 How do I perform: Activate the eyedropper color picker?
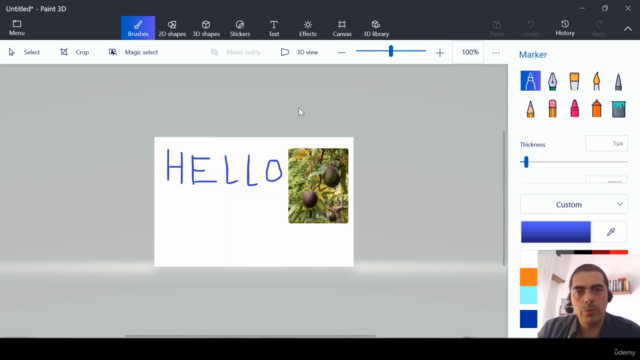[x=611, y=232]
